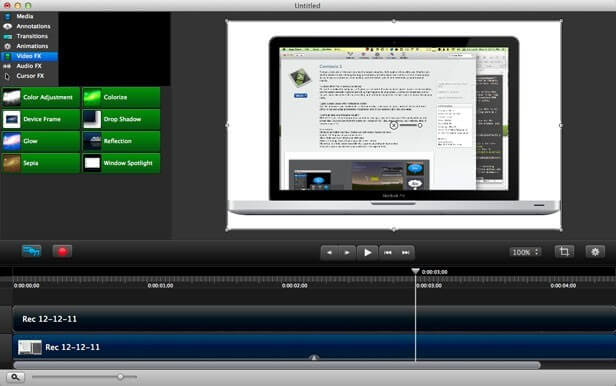Start recording with the red record button

[62, 251]
